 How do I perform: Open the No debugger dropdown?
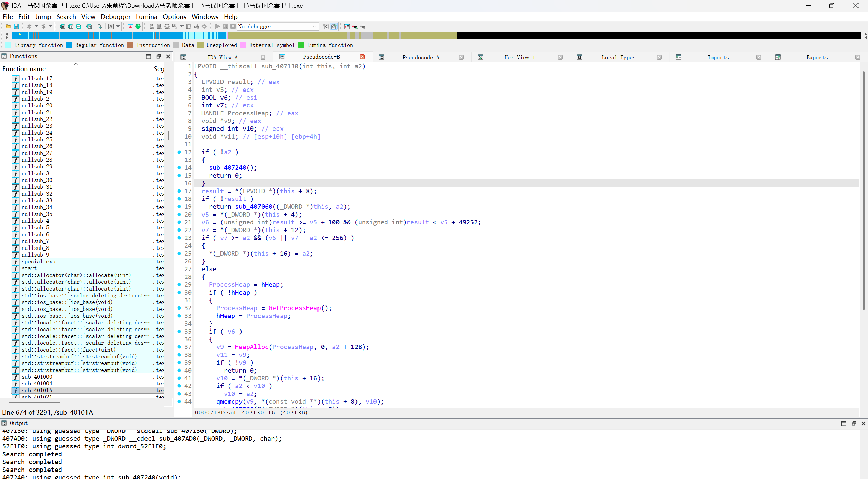(314, 26)
